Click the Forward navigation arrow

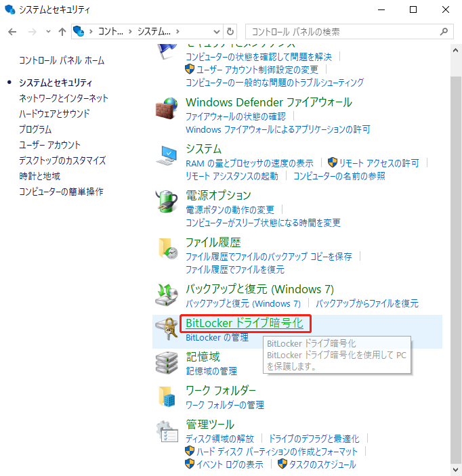[33, 32]
